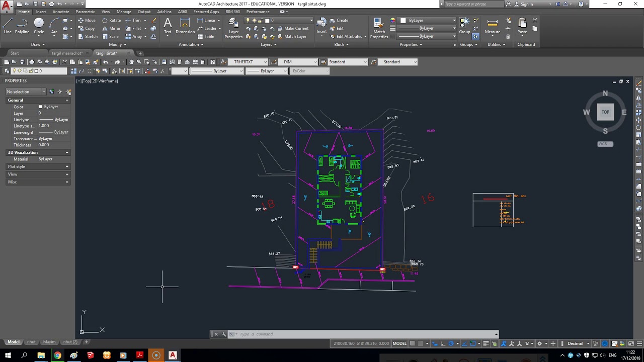Open the Measure utility

click(x=493, y=26)
